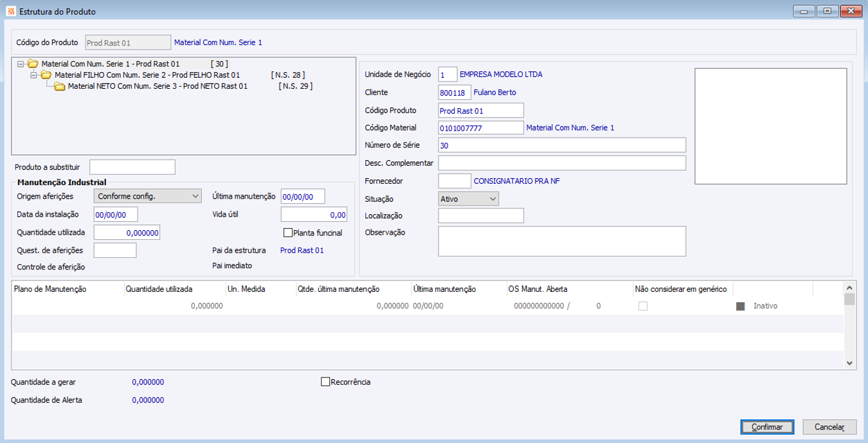
Task: Toggle the Planta funcinal checkbox
Action: point(287,233)
